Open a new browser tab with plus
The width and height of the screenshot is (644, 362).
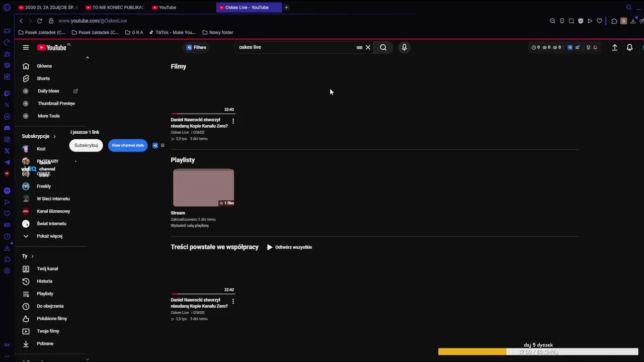click(286, 8)
